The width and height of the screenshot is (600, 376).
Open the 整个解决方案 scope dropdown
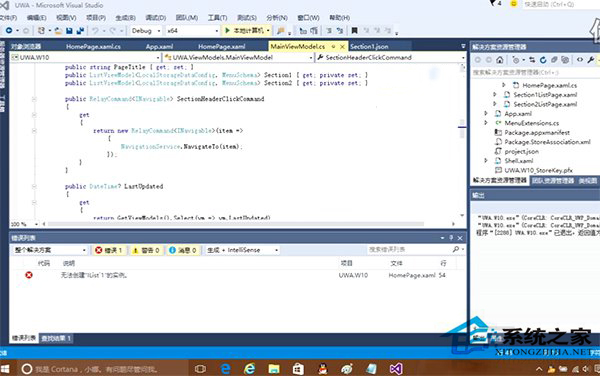(50, 250)
